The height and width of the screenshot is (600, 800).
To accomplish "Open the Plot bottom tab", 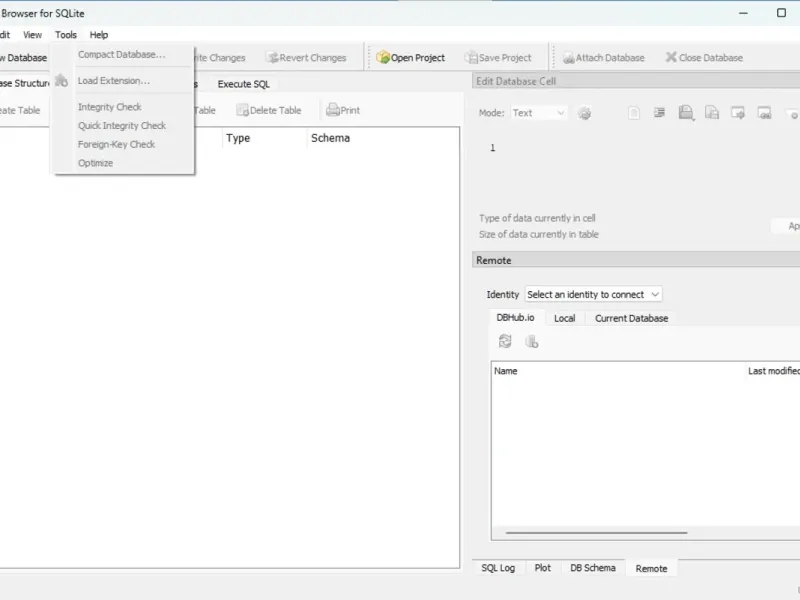I will click(542, 568).
